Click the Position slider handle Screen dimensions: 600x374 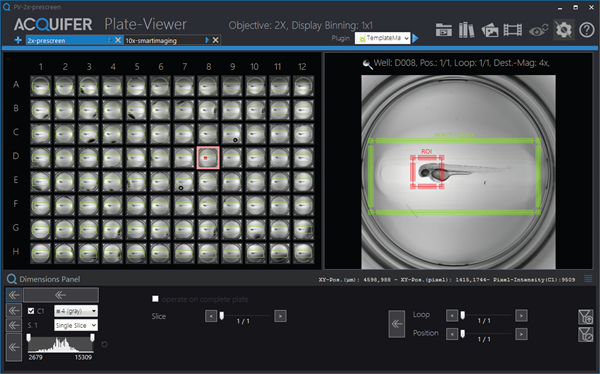(x=463, y=334)
